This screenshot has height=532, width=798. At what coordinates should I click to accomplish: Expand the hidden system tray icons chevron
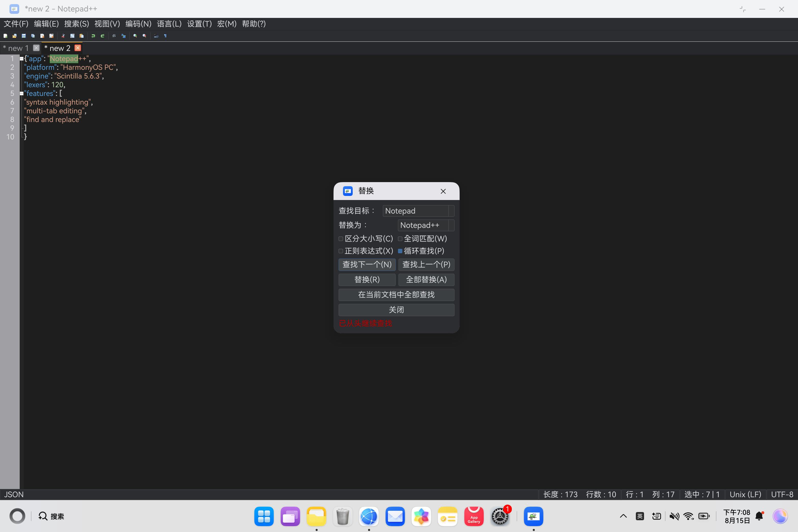point(623,516)
